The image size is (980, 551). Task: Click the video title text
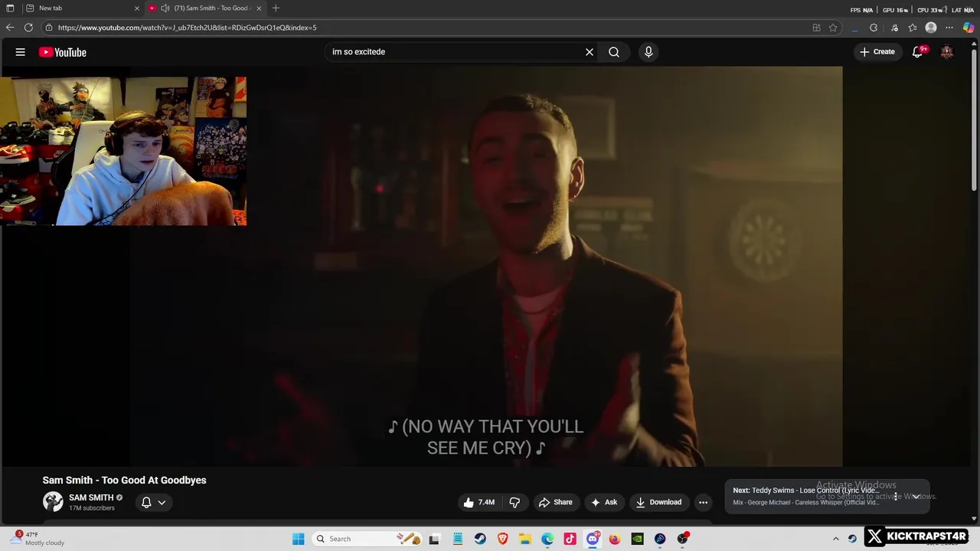(x=124, y=480)
